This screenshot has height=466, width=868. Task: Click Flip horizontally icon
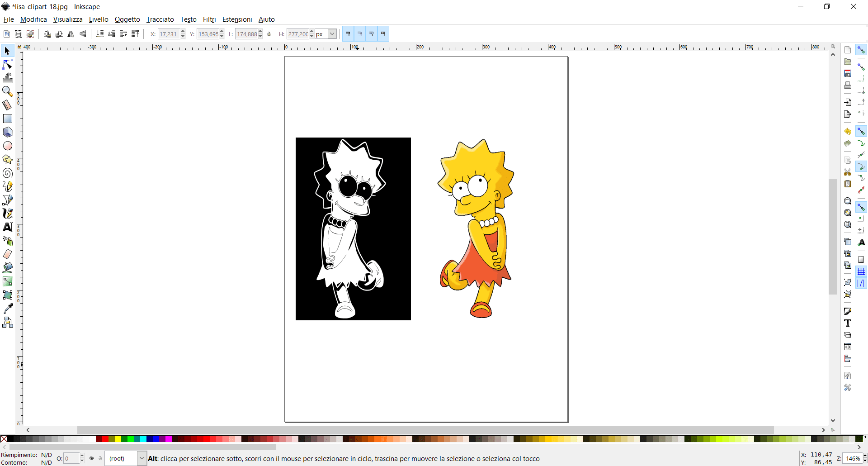71,34
